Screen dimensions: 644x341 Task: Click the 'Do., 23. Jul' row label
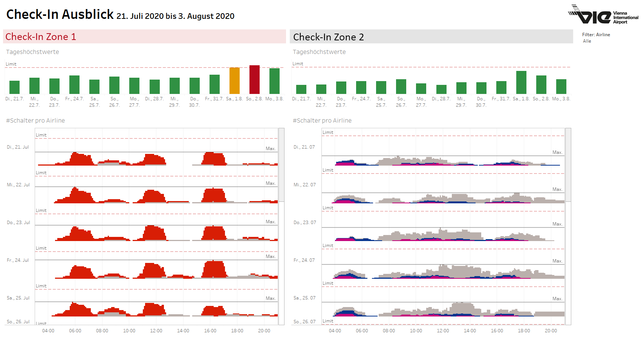pos(18,223)
